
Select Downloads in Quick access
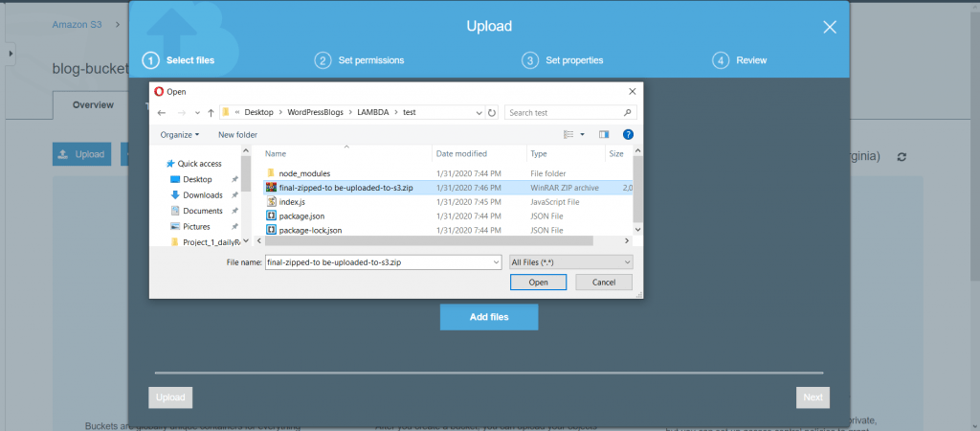[x=202, y=194]
